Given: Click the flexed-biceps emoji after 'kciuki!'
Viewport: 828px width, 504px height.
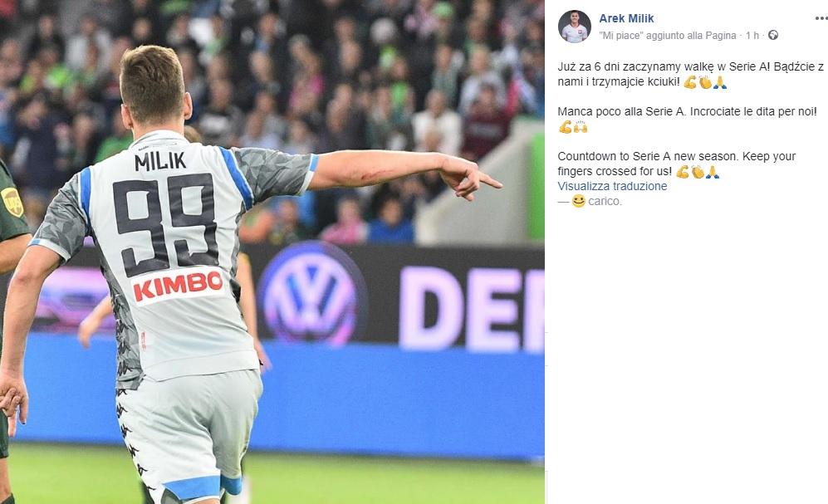Looking at the screenshot, I should tap(689, 82).
